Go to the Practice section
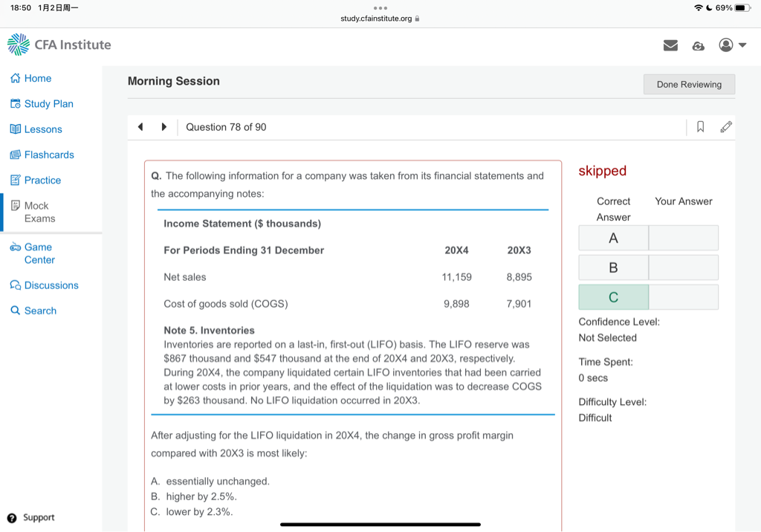Screen dimensions: 761x532 tap(42, 180)
